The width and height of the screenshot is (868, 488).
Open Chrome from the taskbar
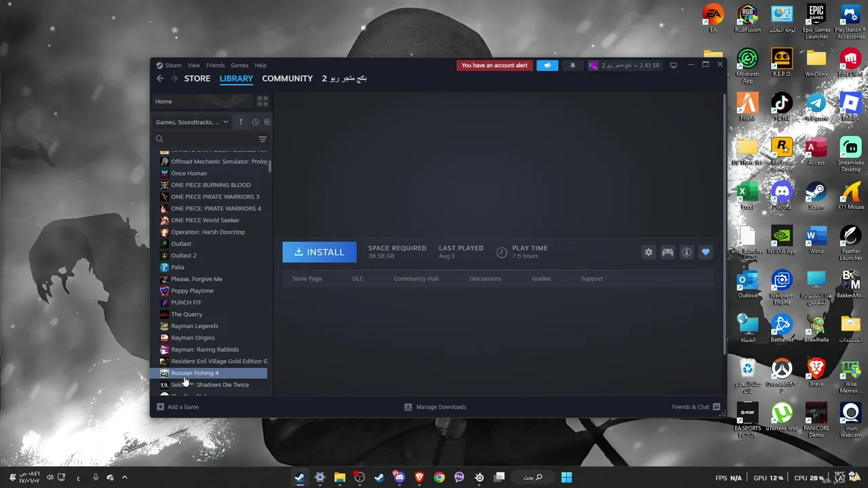click(439, 477)
